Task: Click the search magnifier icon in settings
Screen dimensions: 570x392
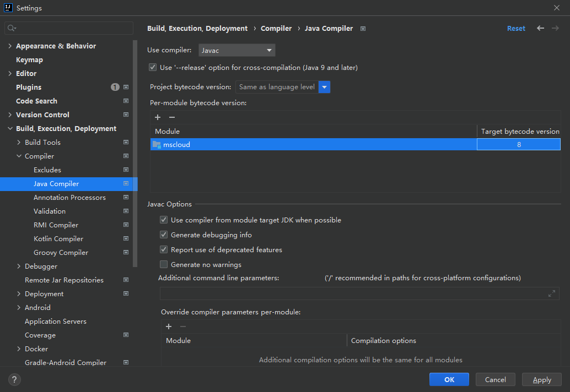Action: pyautogui.click(x=11, y=28)
